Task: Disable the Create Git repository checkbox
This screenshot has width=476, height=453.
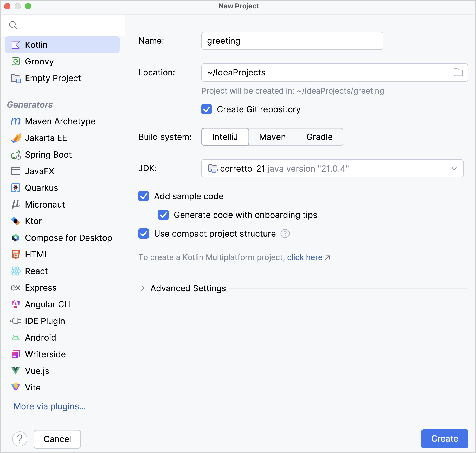Action: (x=206, y=109)
